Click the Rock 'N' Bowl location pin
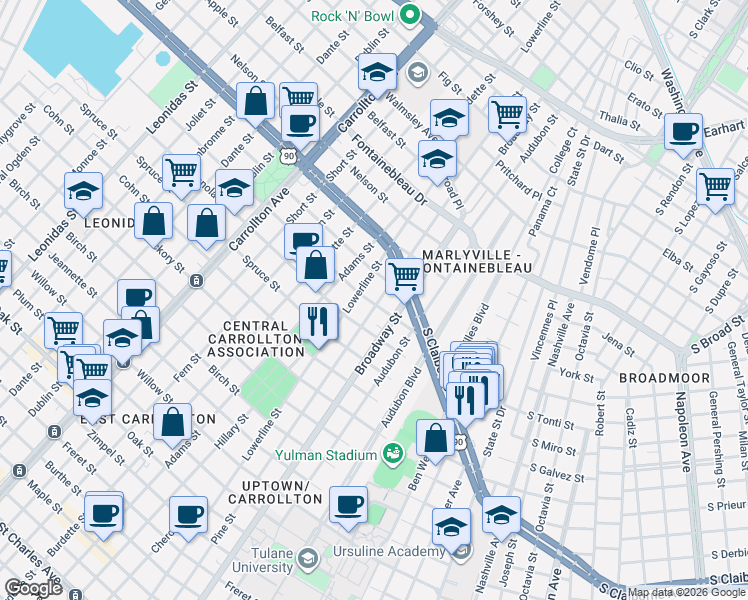Screen dimensions: 748x600 pos(409,16)
